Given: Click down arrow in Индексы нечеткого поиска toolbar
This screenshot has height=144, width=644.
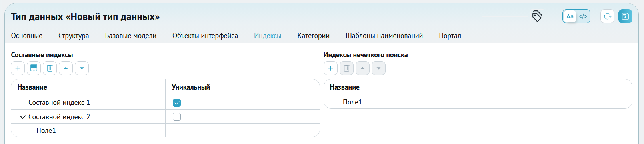Looking at the screenshot, I should (378, 68).
